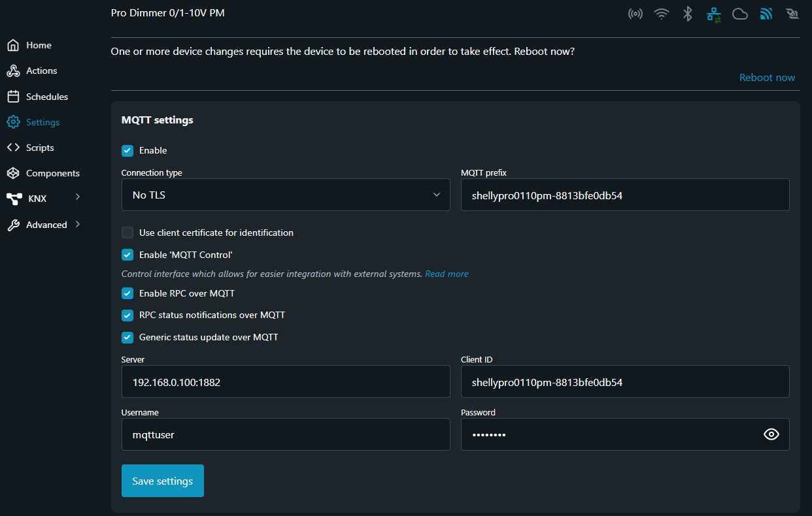Disable RPC status notifications over MQTT
The width and height of the screenshot is (812, 516).
127,315
